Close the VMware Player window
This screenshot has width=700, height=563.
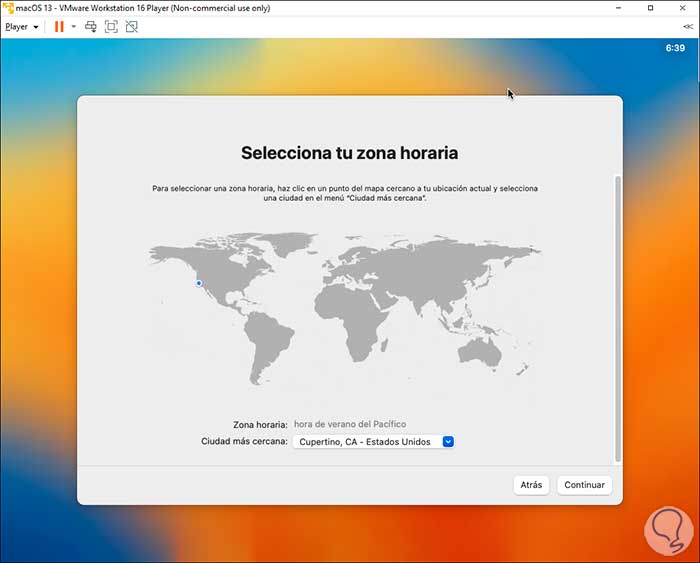(x=683, y=8)
